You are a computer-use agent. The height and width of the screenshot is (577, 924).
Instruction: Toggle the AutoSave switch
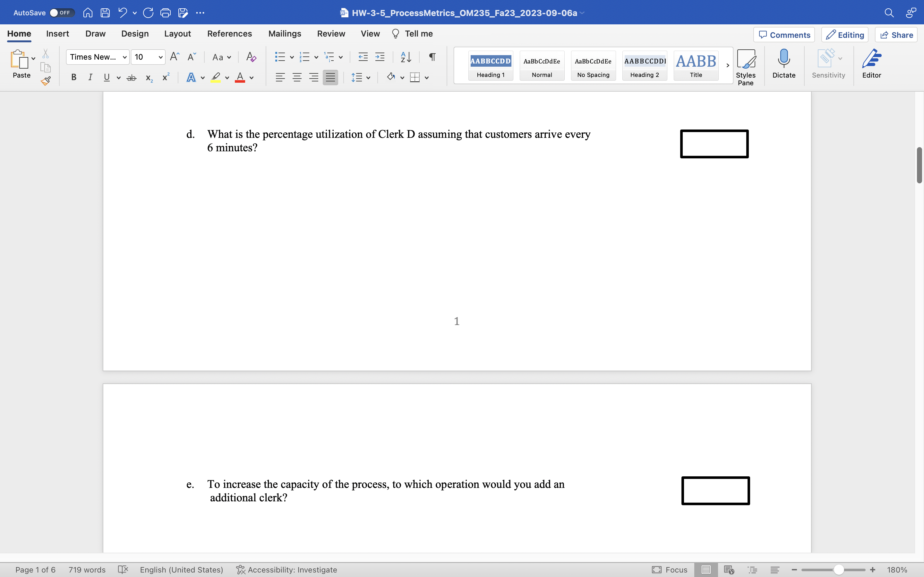tap(62, 13)
